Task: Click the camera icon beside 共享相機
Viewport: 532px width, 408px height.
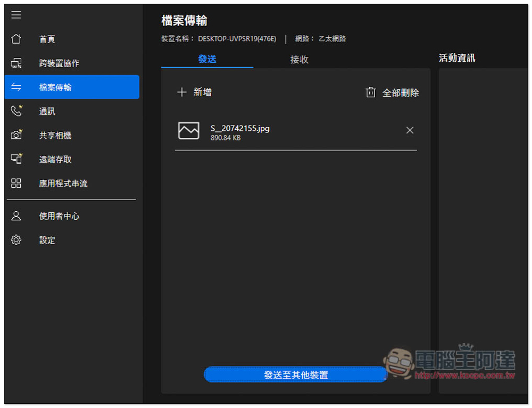Action: (x=16, y=135)
